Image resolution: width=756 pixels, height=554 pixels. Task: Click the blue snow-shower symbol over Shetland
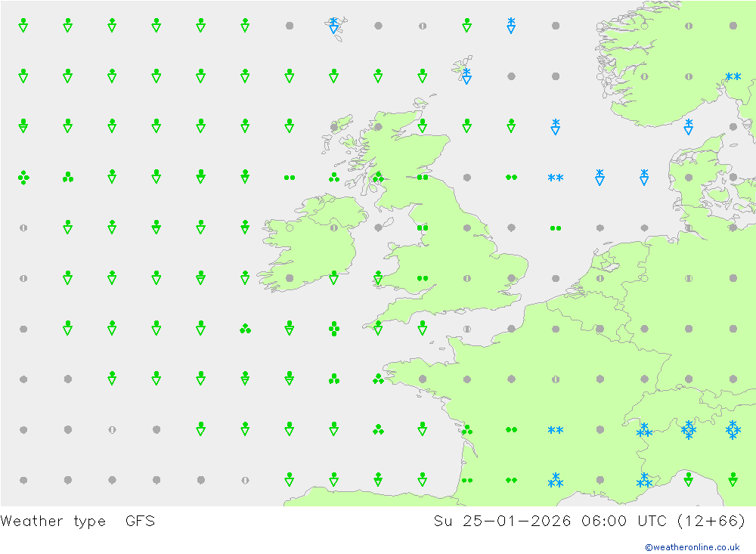coord(466,76)
